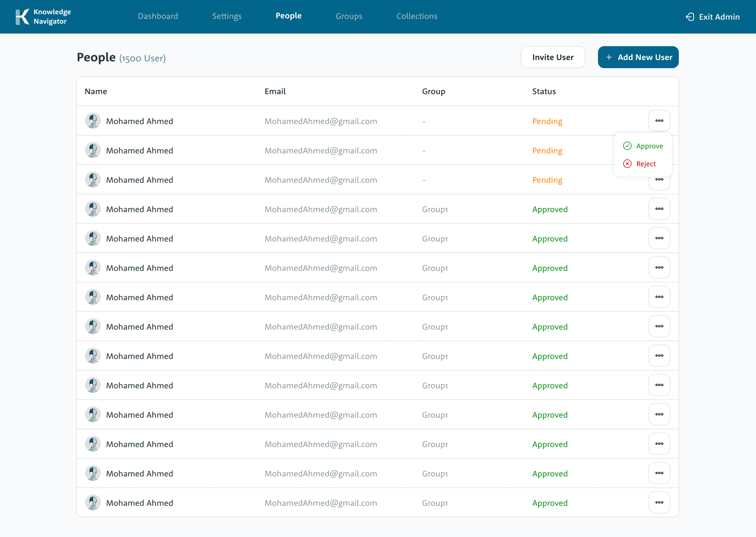This screenshot has height=537, width=756.
Task: Click the plus icon on Add New User
Action: (x=609, y=57)
